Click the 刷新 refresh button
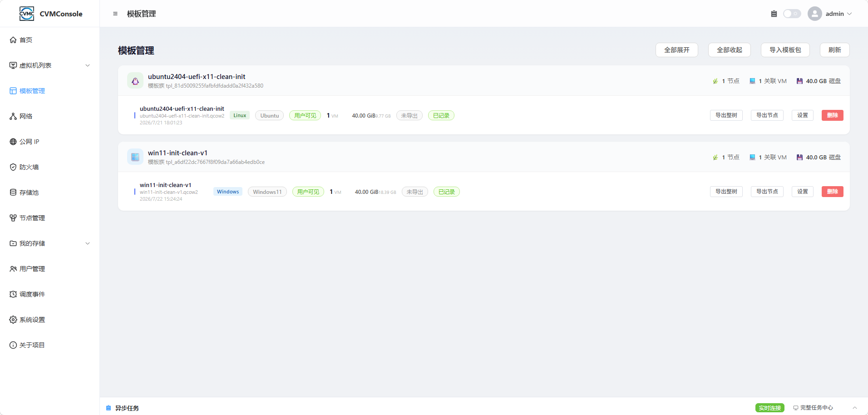 (x=834, y=50)
